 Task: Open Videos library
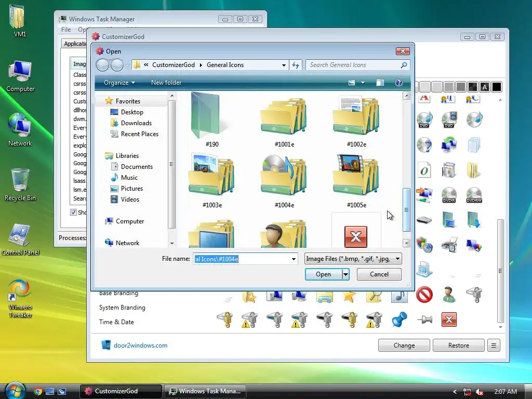tap(130, 199)
